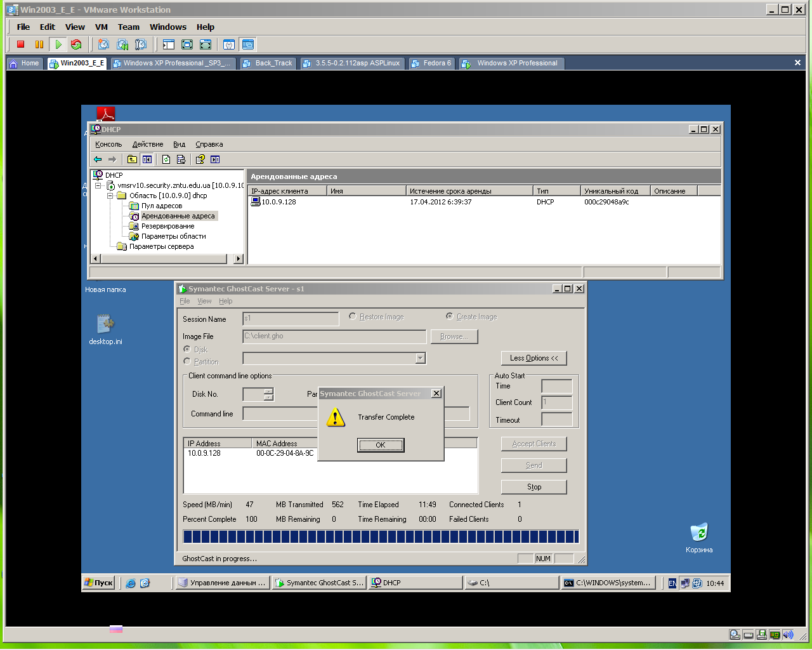Select the 10.0.9.128 lease row in DHCP
Viewport: 812px width, 650px height.
485,202
